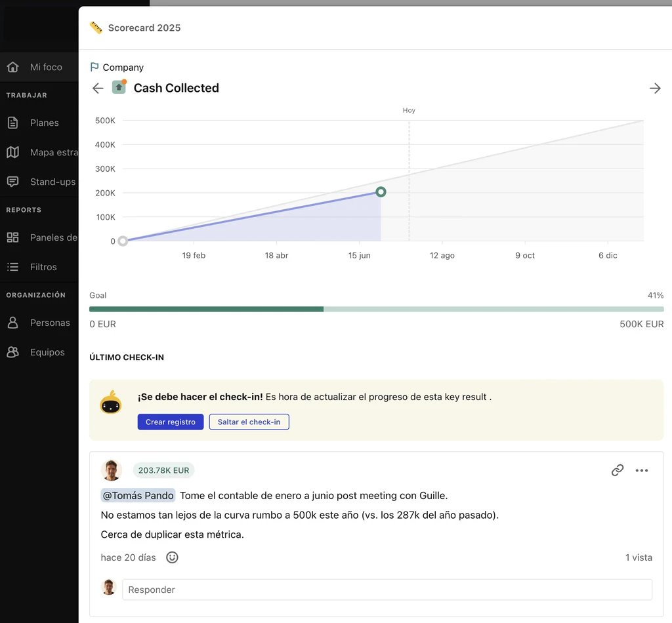Viewport: 672px width, 623px height.
Task: Click 41% progress percentage
Action: 656,296
